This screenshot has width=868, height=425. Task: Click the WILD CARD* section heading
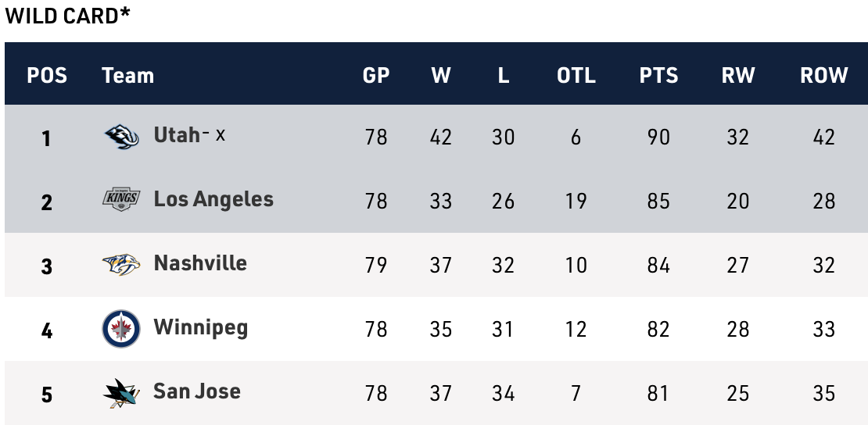pyautogui.click(x=67, y=16)
